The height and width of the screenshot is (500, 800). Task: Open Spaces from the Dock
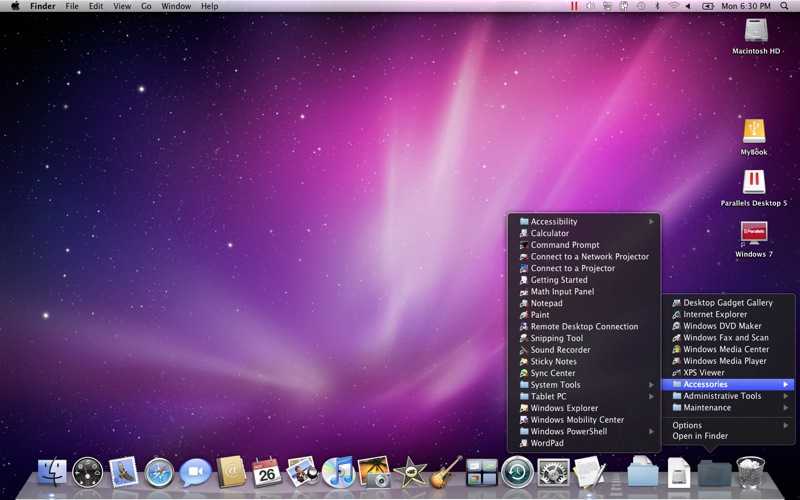(482, 472)
